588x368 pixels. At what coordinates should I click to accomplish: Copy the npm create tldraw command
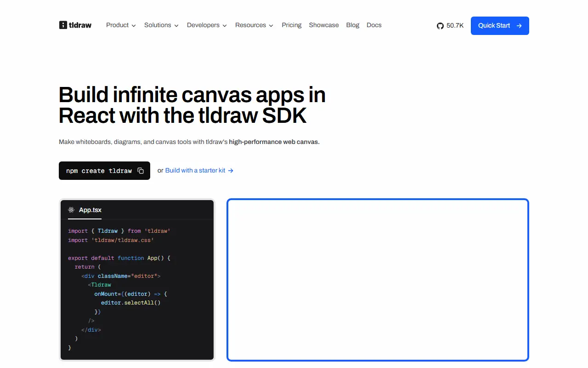click(x=141, y=171)
